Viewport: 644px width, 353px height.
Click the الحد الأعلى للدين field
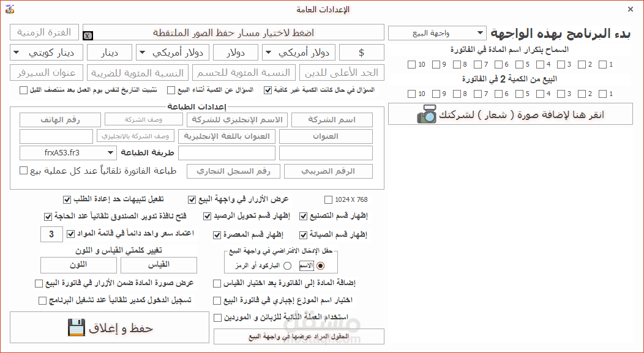click(x=342, y=73)
